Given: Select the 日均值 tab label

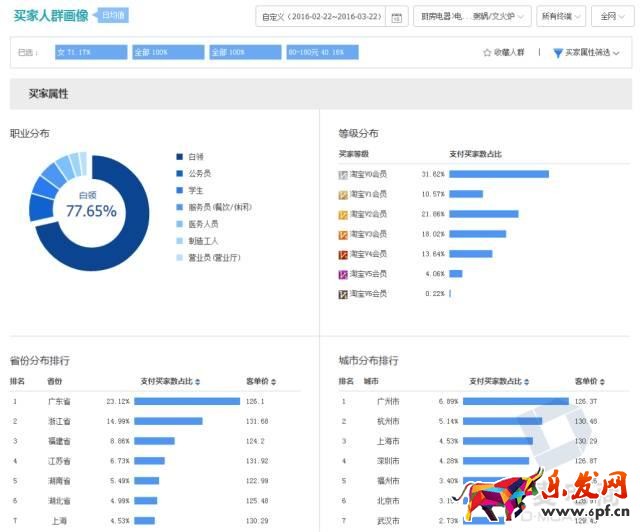Looking at the screenshot, I should [113, 16].
